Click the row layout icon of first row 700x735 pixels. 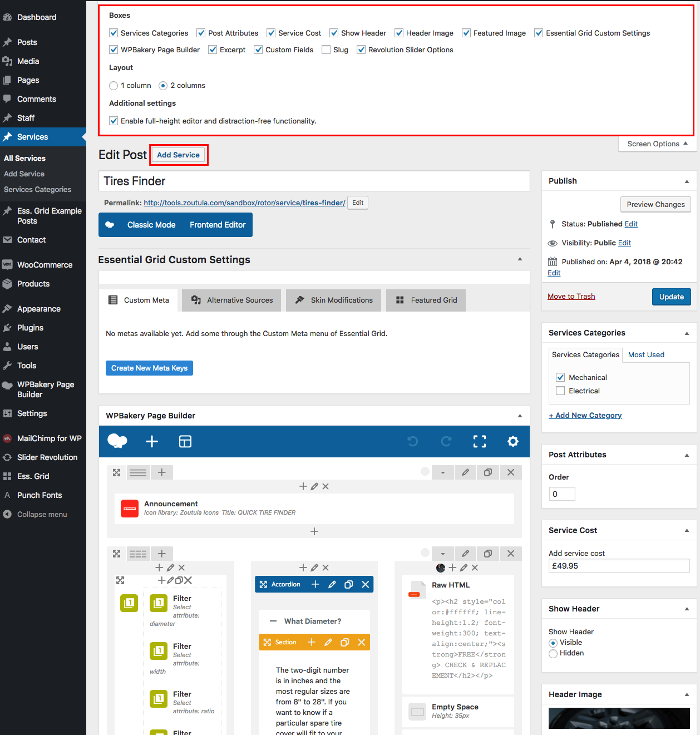click(x=138, y=472)
